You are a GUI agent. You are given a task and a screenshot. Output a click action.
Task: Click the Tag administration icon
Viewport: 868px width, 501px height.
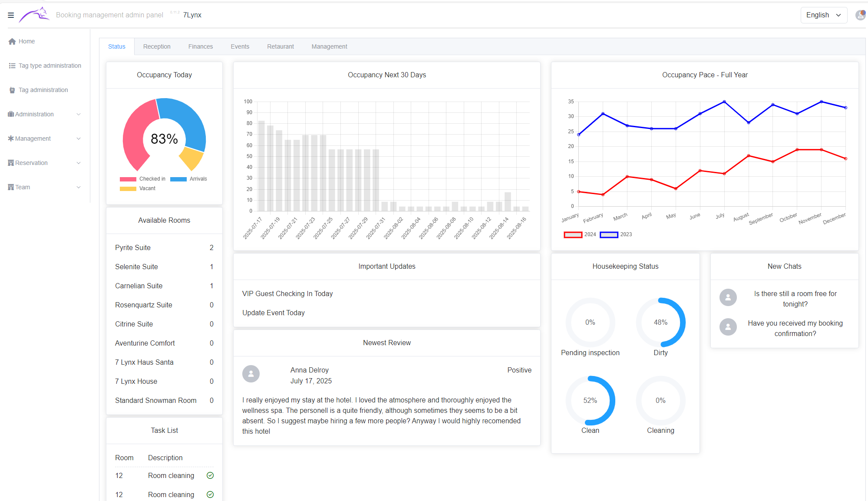click(12, 90)
